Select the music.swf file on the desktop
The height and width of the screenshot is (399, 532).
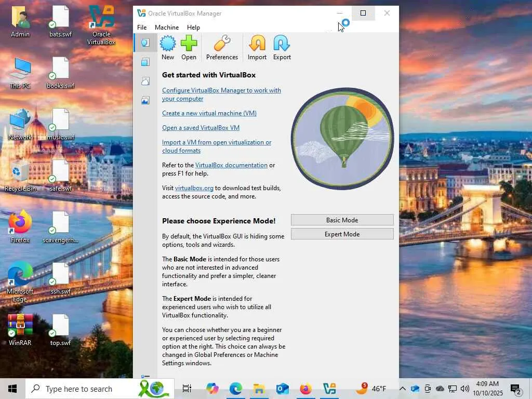[60, 125]
